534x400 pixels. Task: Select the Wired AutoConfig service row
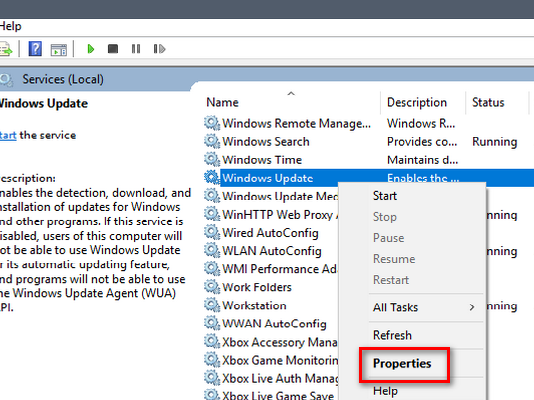tap(270, 233)
